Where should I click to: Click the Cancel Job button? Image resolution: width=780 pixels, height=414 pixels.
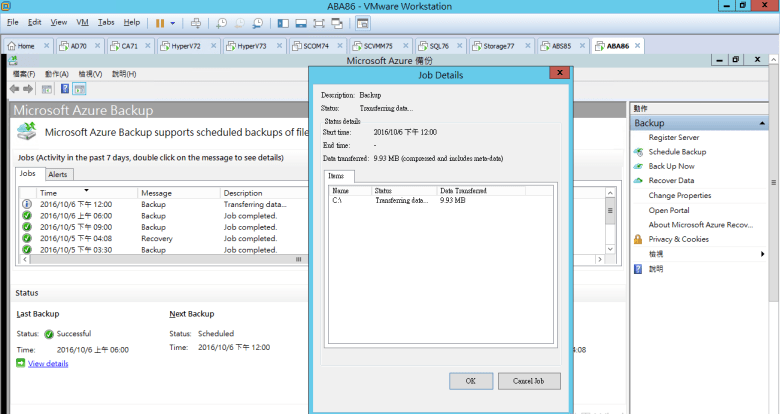pyautogui.click(x=529, y=381)
